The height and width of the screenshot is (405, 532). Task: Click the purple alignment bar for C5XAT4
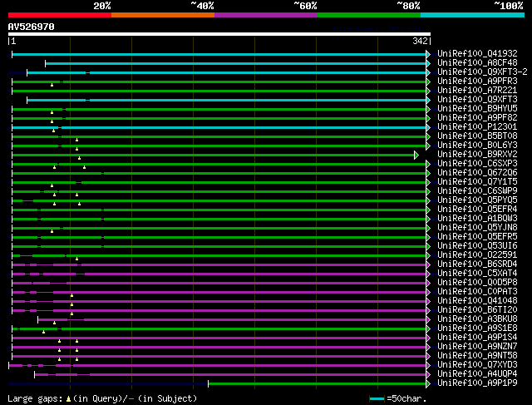click(249, 274)
